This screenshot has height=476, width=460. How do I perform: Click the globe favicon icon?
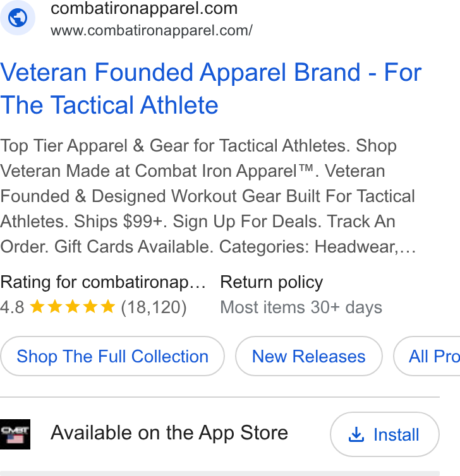click(17, 18)
